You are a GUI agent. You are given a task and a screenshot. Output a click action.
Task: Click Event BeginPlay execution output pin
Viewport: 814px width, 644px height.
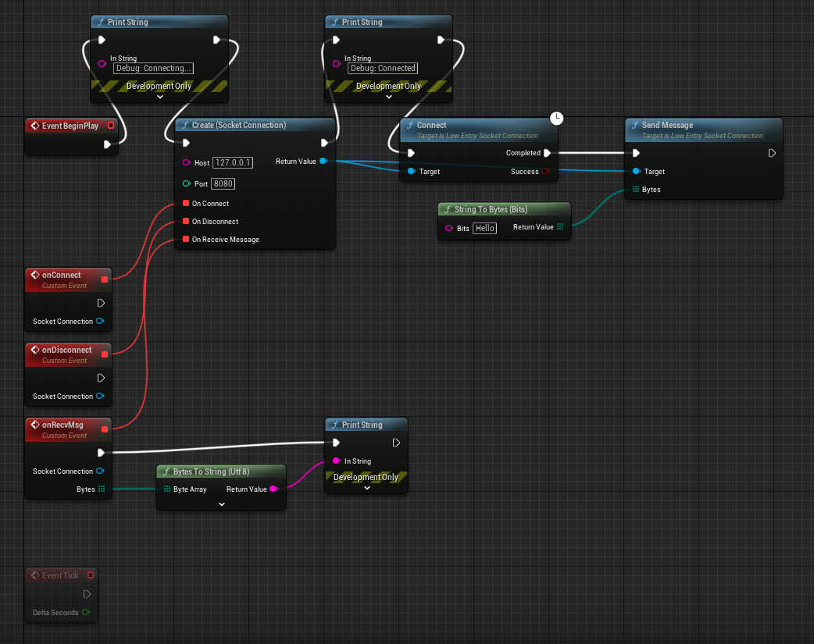107,144
